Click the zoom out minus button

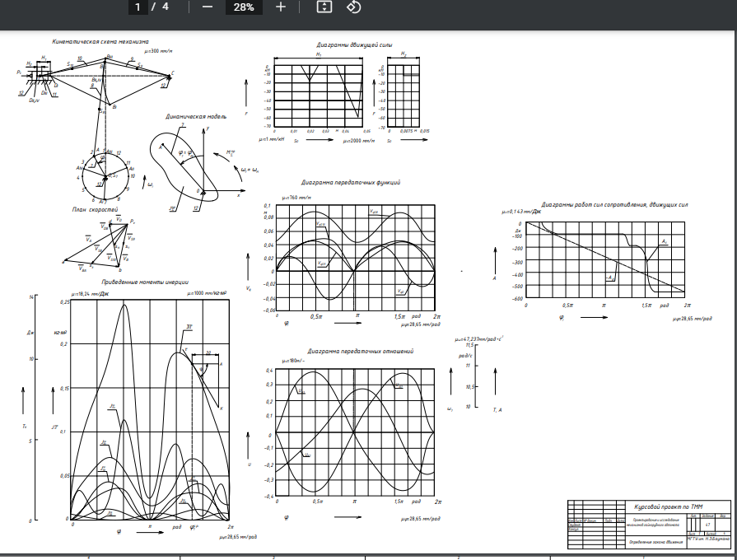pos(207,7)
